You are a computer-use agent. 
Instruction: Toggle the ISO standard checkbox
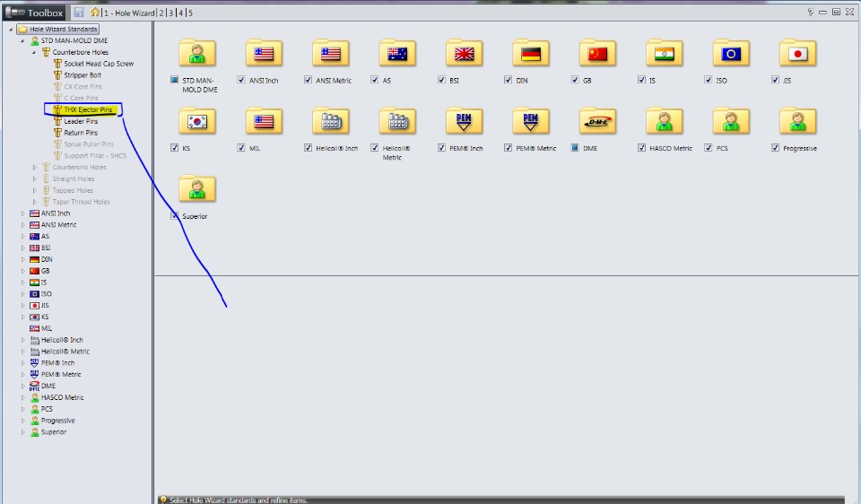[x=709, y=80]
